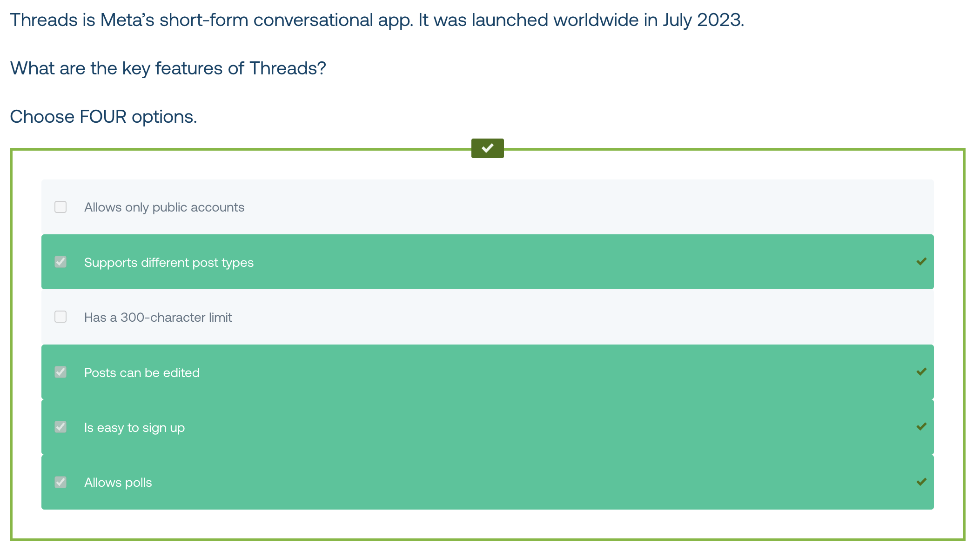Select the 'Posts can be edited' option text
Image resolution: width=980 pixels, height=557 pixels.
[x=142, y=373]
